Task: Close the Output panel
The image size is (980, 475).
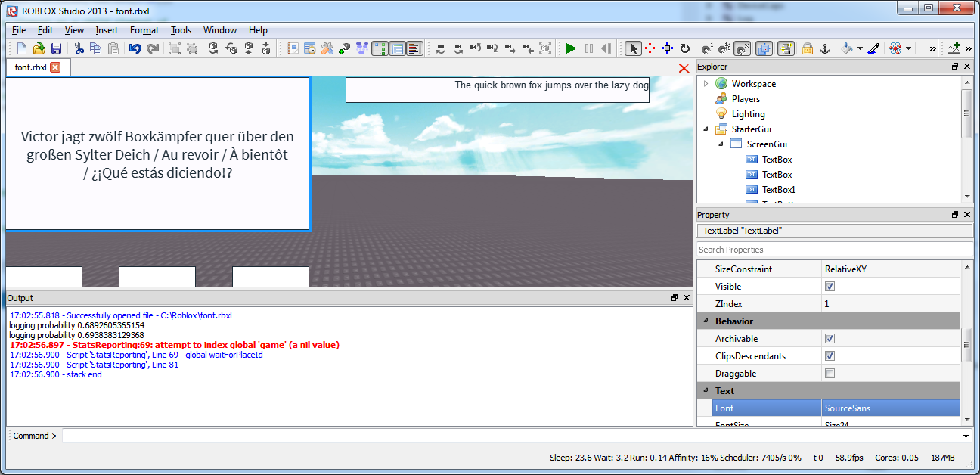Action: (x=687, y=298)
